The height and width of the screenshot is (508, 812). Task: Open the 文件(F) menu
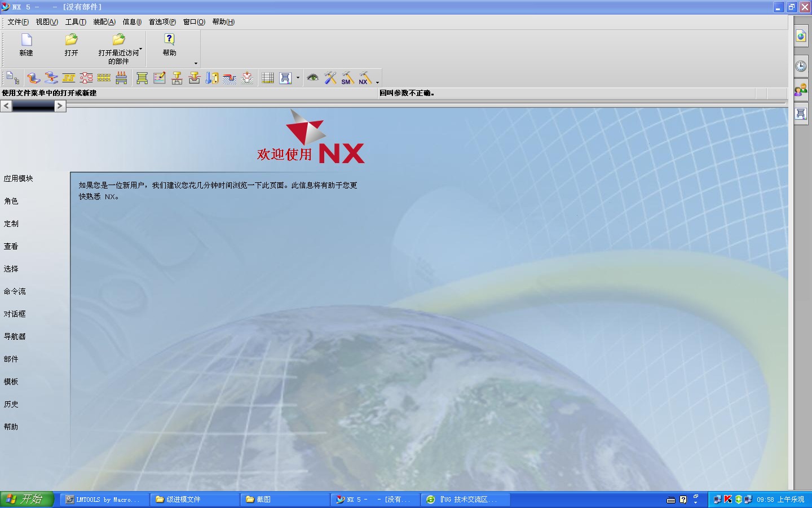pyautogui.click(x=18, y=22)
